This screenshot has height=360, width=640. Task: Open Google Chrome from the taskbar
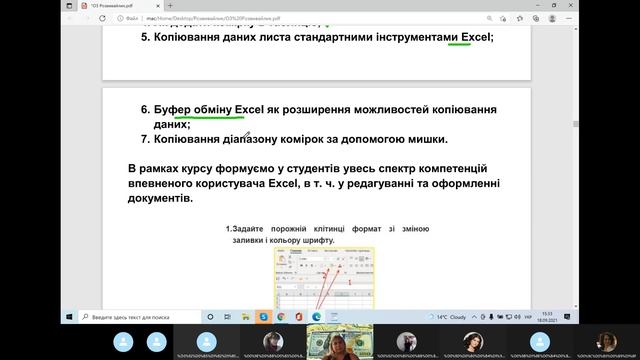click(281, 317)
